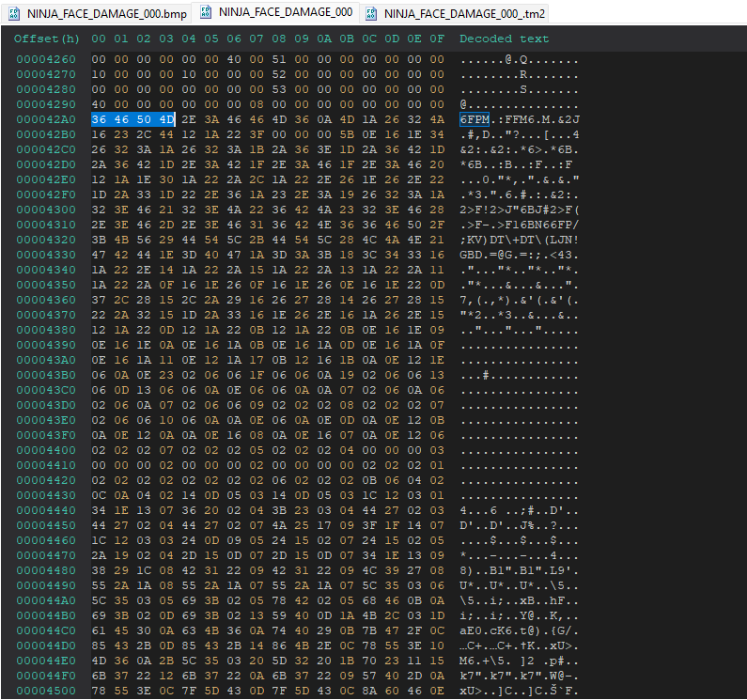Click the Decoded text column header
The height and width of the screenshot is (700, 747).
pyautogui.click(x=504, y=39)
